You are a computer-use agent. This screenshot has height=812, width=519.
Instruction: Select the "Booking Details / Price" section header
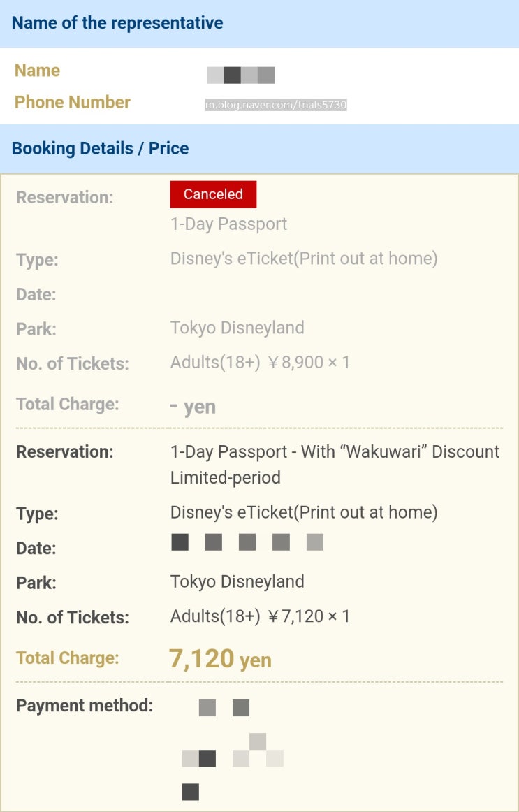[100, 148]
